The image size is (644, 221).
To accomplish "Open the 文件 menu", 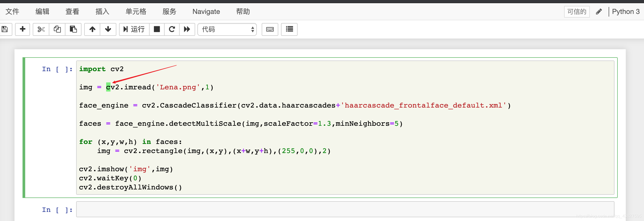I will tap(12, 12).
